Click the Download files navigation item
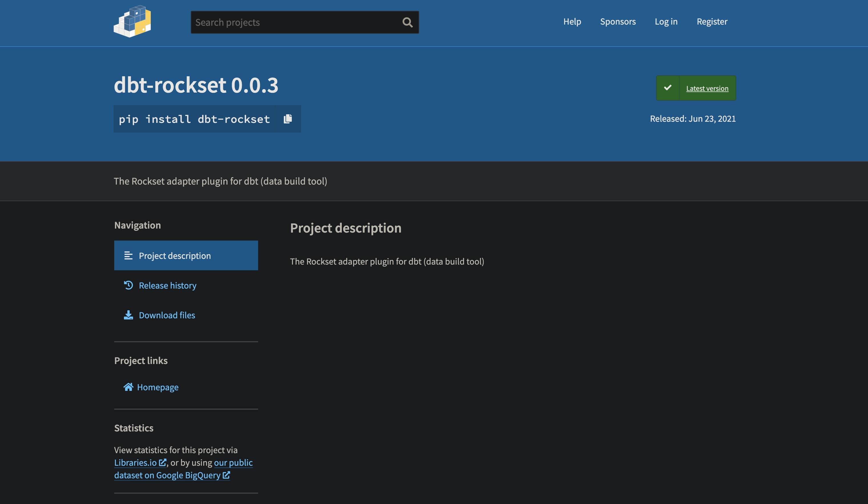This screenshot has width=868, height=504. (x=167, y=315)
